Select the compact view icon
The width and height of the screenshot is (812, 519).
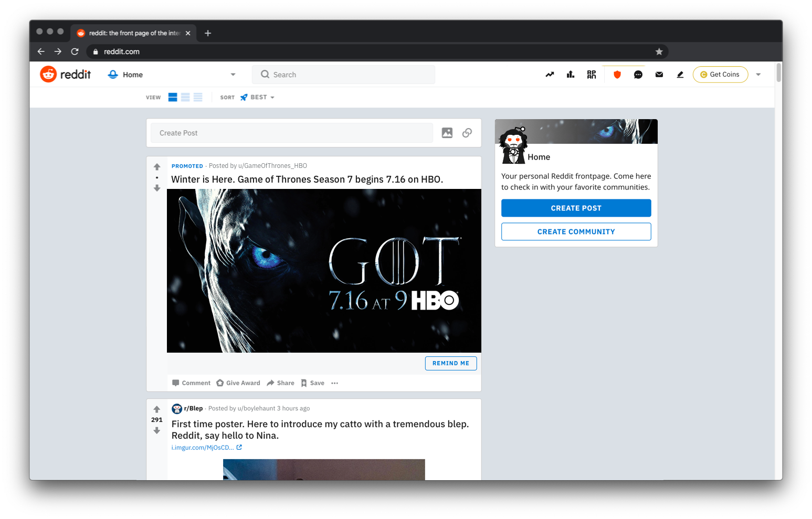point(198,97)
